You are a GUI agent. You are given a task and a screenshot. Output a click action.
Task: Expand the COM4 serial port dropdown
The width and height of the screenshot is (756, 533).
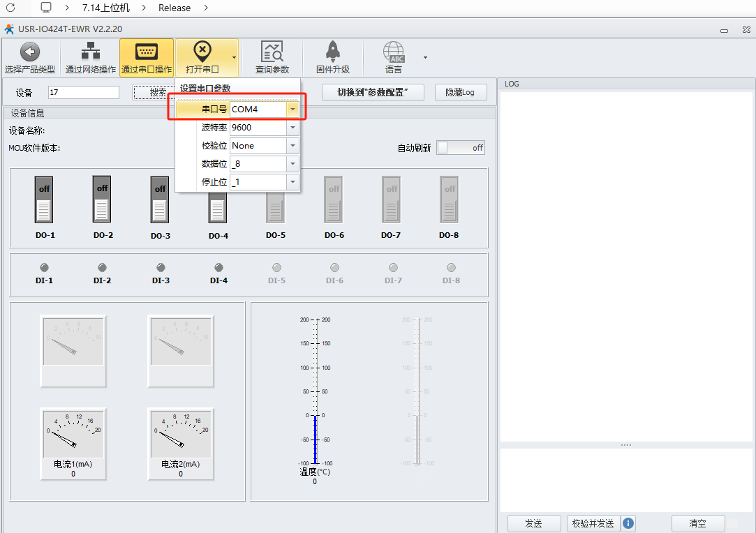pos(293,110)
